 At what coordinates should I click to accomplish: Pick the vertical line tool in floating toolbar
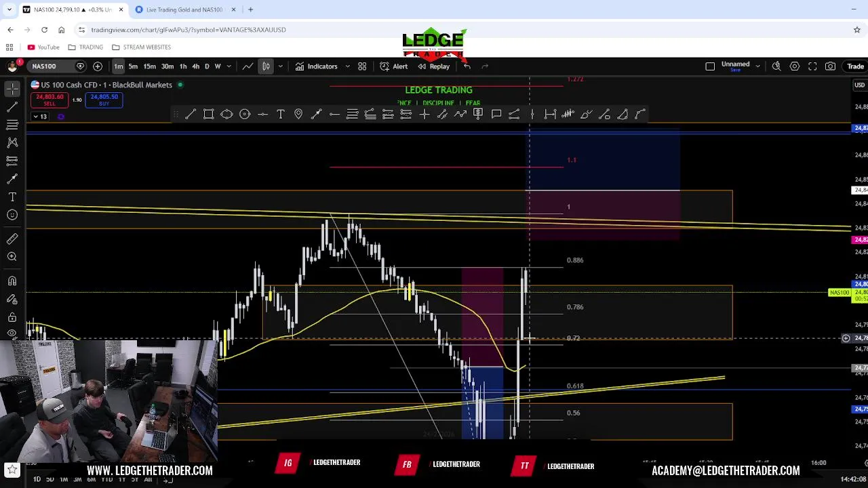point(532,114)
